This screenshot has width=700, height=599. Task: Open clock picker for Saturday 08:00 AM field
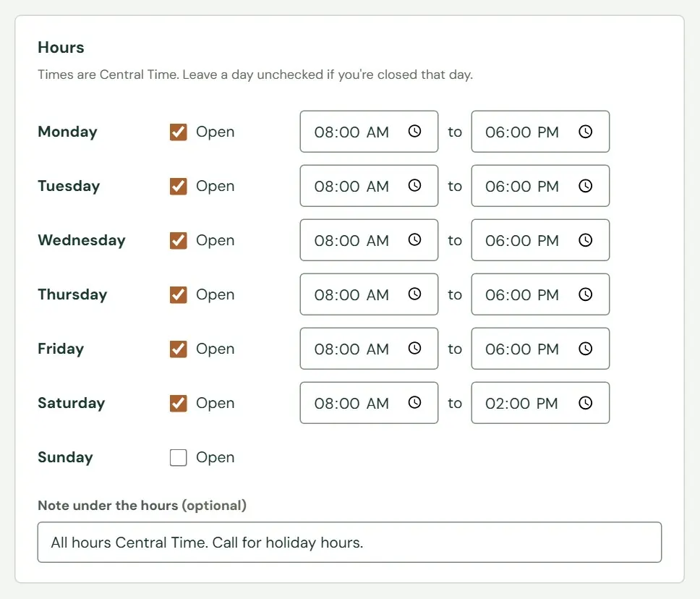[415, 402]
